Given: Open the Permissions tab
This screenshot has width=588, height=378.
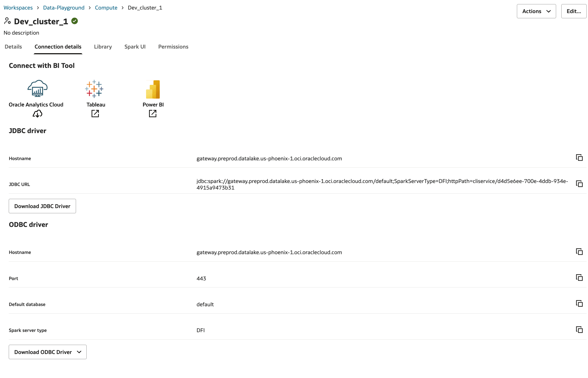Looking at the screenshot, I should click(173, 47).
